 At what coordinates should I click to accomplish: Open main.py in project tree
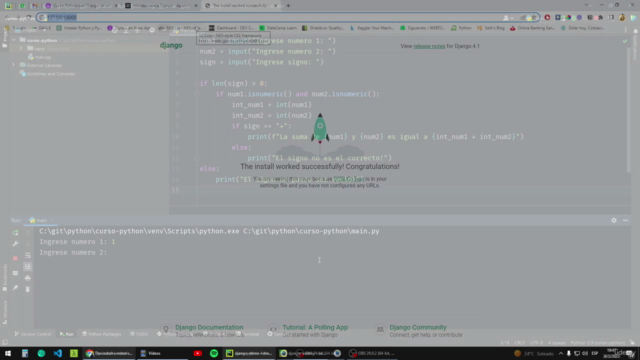coord(40,57)
